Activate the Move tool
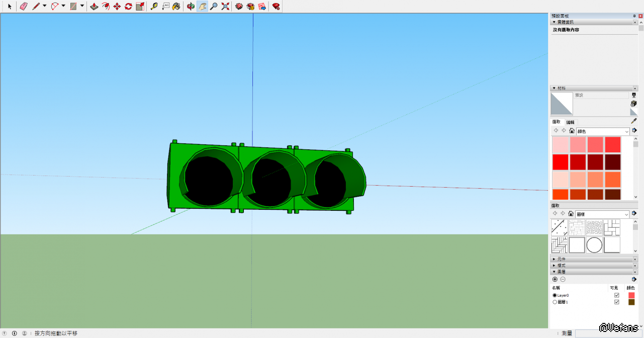 pos(117,7)
